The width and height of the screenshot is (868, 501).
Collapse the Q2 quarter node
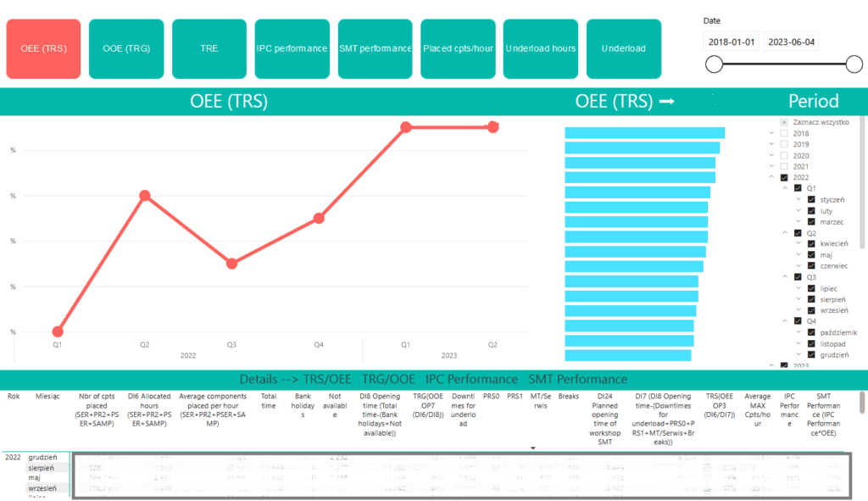pyautogui.click(x=785, y=232)
